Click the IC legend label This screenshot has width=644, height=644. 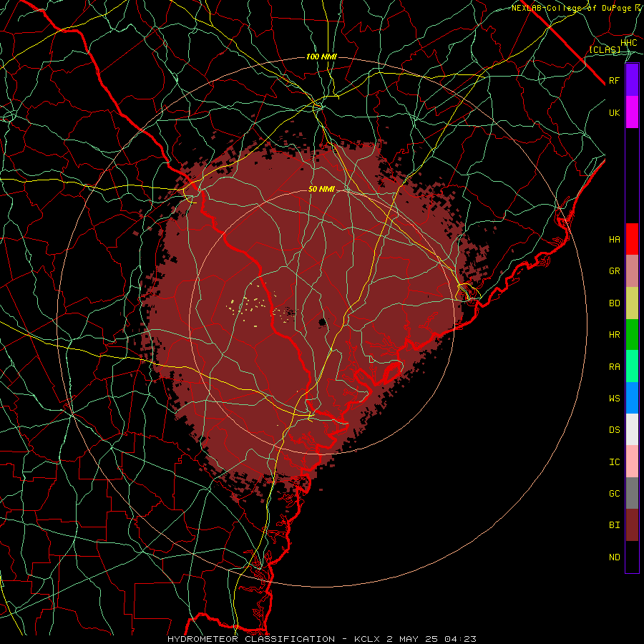(614, 462)
